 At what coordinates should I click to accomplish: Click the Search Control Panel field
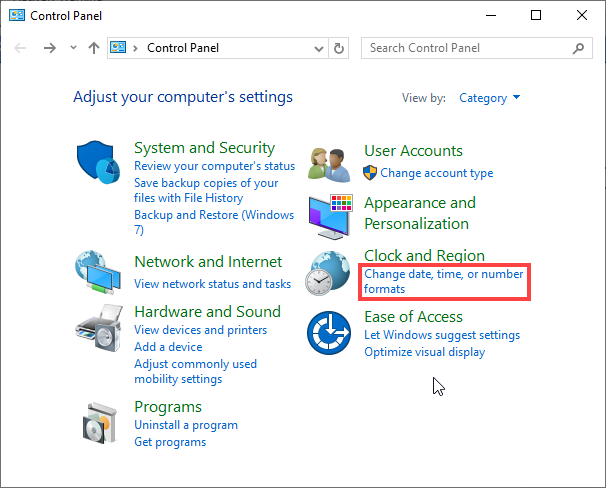click(x=465, y=48)
